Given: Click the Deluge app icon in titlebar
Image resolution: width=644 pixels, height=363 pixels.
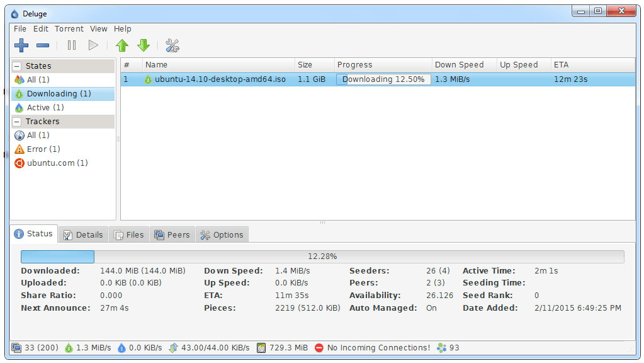Looking at the screenshot, I should pyautogui.click(x=14, y=14).
